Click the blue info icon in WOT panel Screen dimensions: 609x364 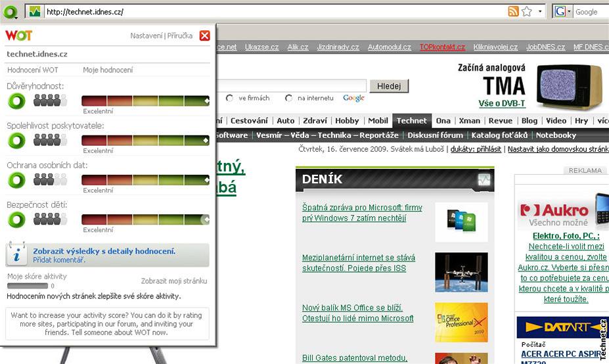coord(19,255)
